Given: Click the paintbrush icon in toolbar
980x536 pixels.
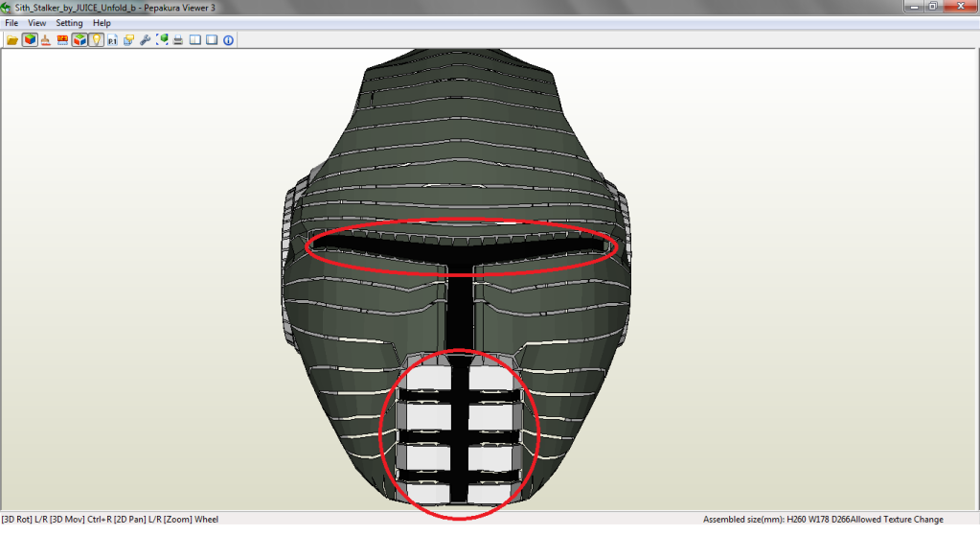Looking at the screenshot, I should (x=46, y=40).
